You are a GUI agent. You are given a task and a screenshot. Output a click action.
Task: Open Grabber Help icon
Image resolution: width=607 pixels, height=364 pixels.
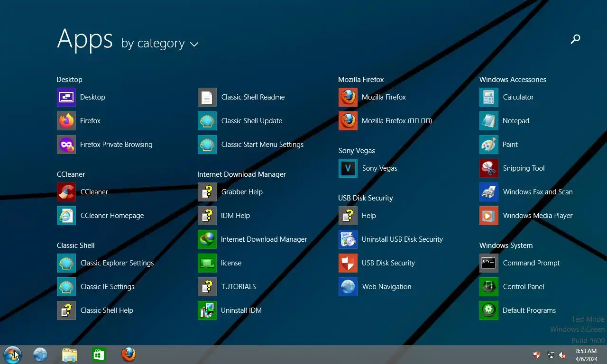coord(207,192)
